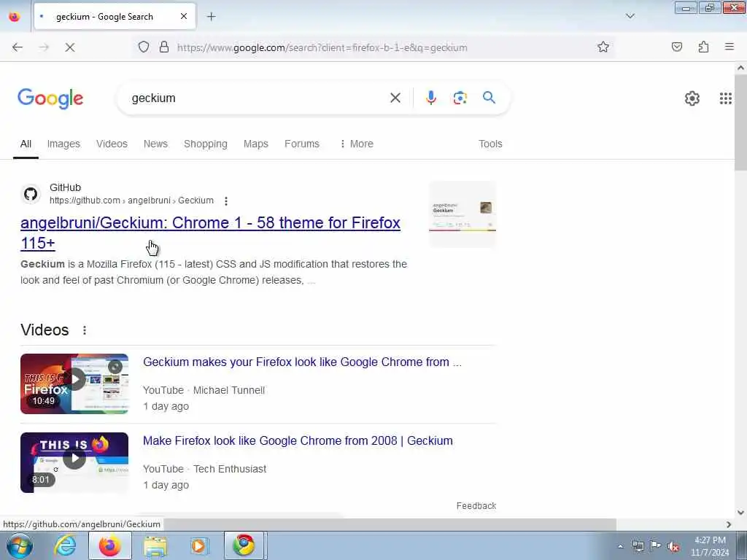Image resolution: width=747 pixels, height=560 pixels.
Task: Switch to Images tab
Action: click(63, 144)
